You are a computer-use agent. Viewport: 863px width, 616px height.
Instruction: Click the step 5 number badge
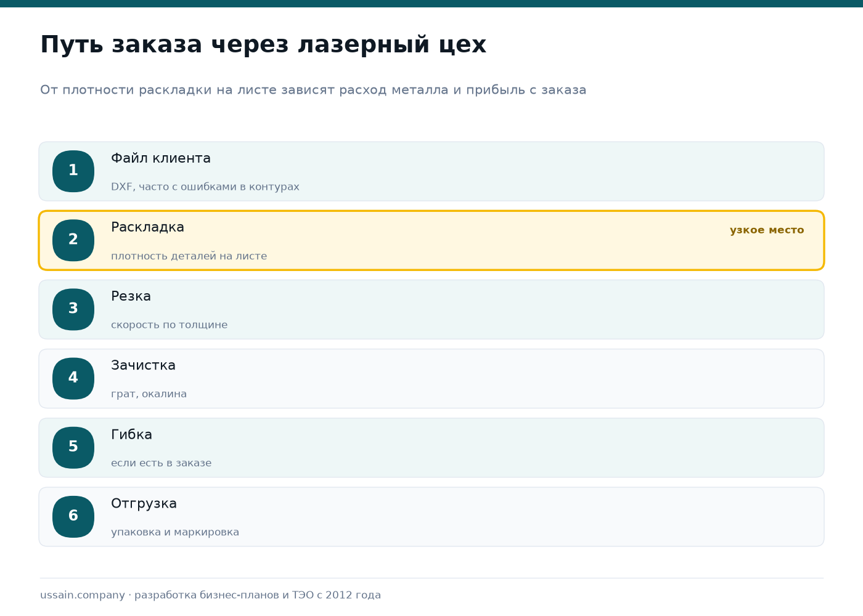[x=73, y=447]
